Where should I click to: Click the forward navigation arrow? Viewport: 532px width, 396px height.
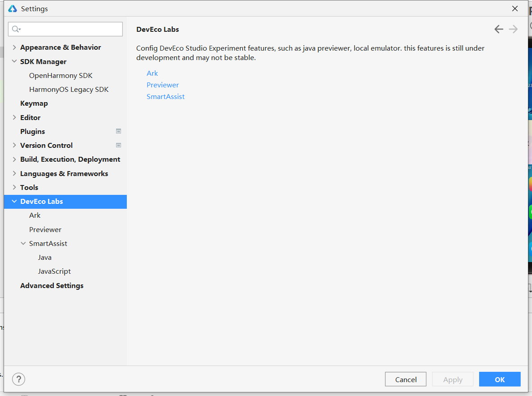coord(513,29)
